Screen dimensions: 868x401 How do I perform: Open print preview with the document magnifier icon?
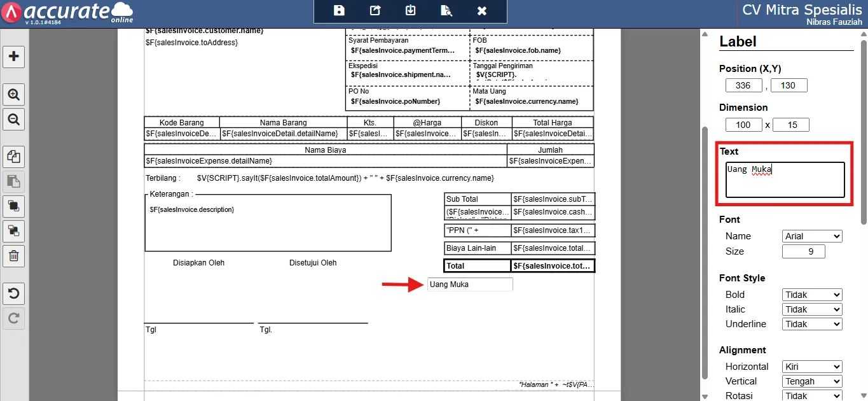(446, 10)
